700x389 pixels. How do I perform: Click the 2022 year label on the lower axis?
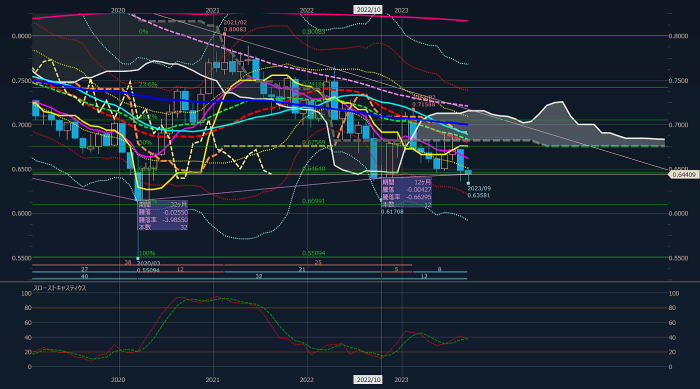point(307,380)
